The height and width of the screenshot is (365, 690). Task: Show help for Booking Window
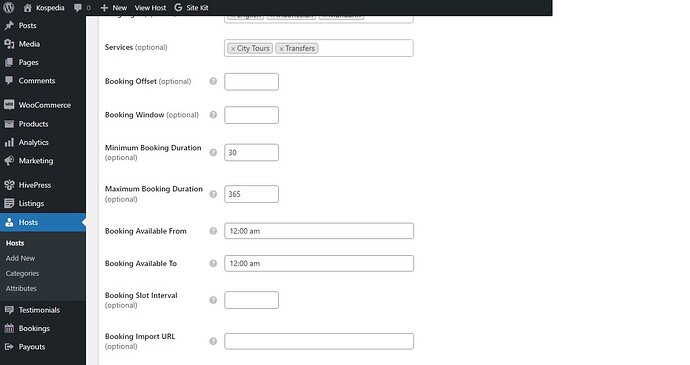click(x=213, y=115)
